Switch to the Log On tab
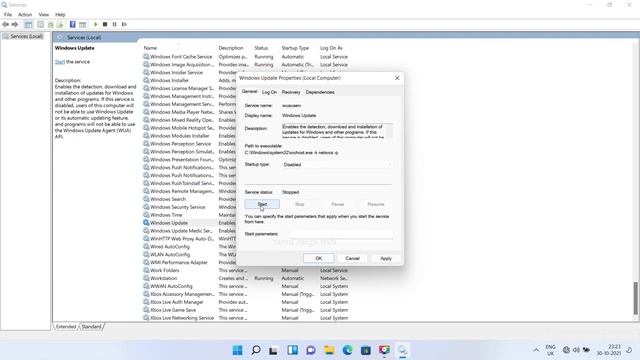The image size is (640, 360). (269, 92)
